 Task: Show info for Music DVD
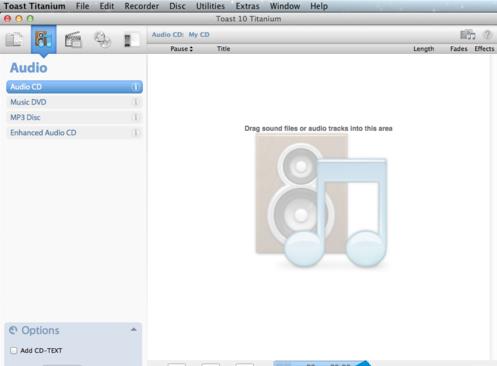pos(135,102)
